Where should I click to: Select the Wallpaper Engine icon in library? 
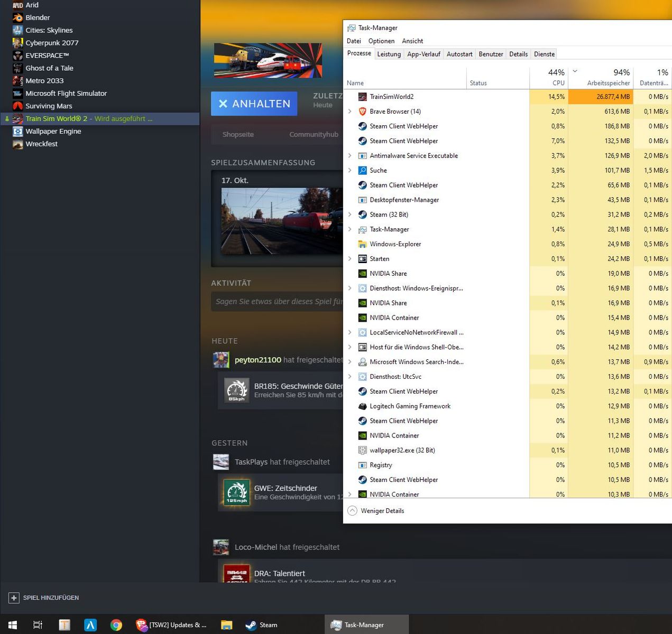coord(18,131)
